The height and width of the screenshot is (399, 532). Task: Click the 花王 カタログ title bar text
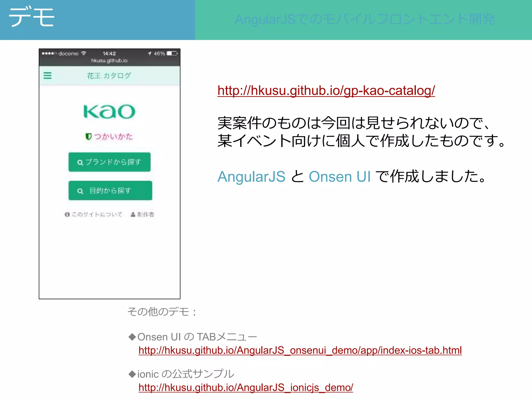pyautogui.click(x=109, y=76)
